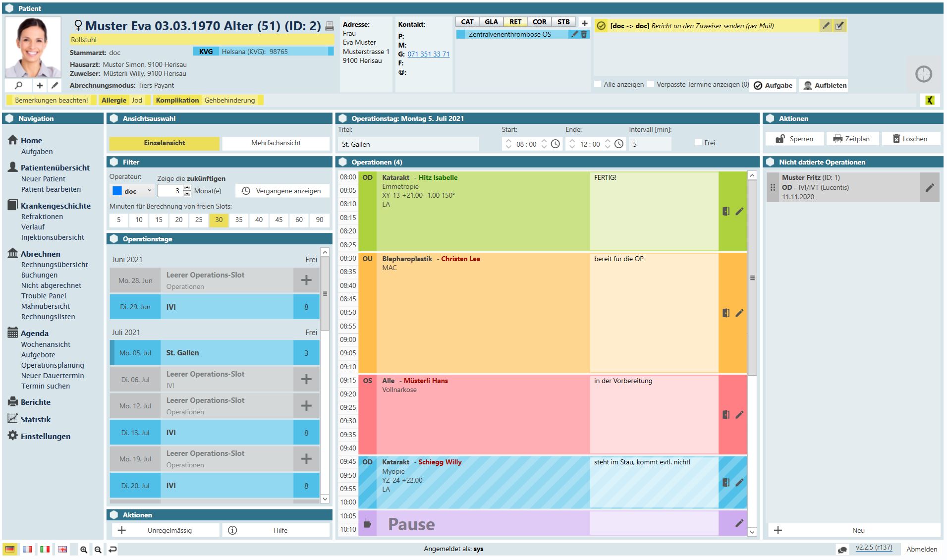Enable the 'Alle anzeigen' checkbox
The width and height of the screenshot is (947, 560).
[598, 84]
